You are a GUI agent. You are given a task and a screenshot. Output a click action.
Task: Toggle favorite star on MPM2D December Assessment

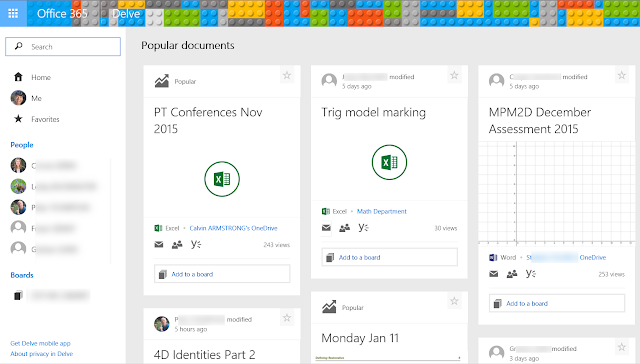click(622, 75)
